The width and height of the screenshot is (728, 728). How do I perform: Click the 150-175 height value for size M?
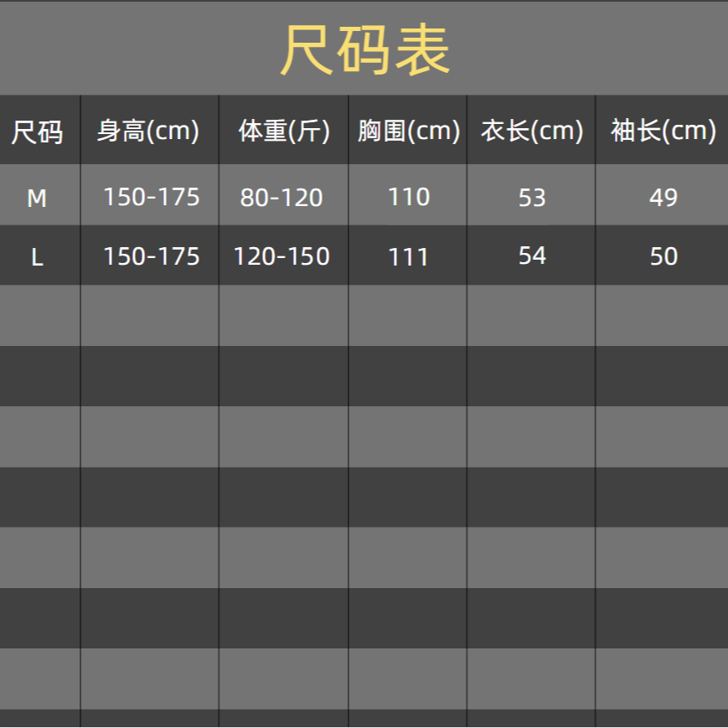[149, 197]
